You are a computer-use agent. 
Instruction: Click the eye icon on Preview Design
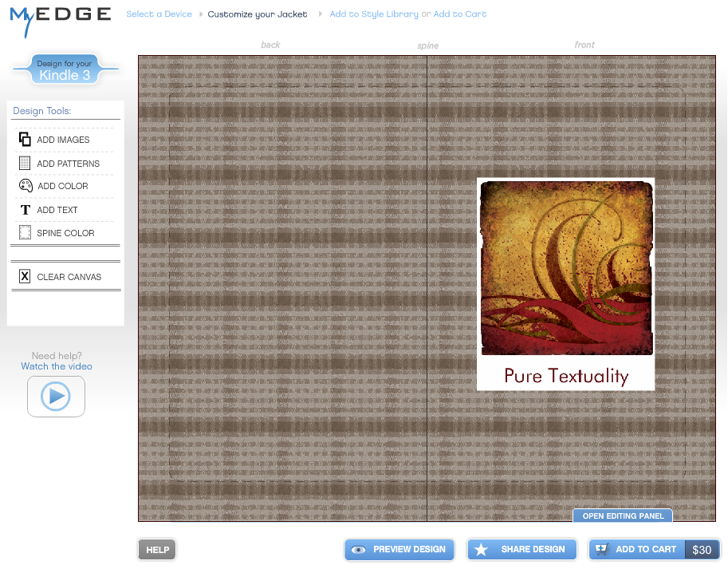click(x=358, y=550)
